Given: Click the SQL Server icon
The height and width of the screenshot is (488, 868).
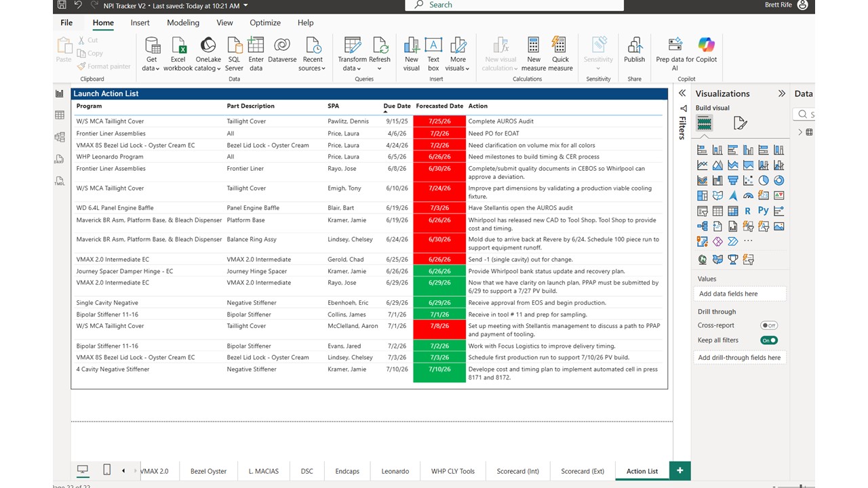Looking at the screenshot, I should [234, 54].
